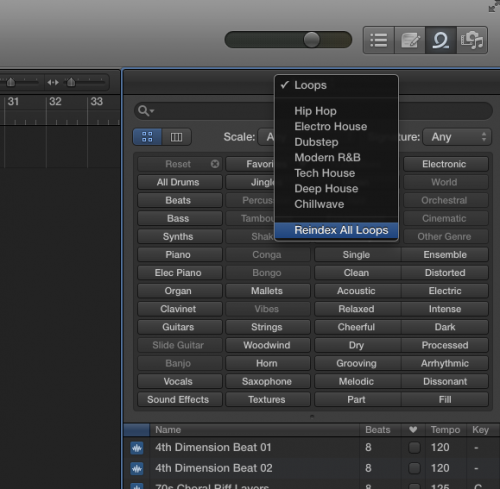Click the Vocals button
Image resolution: width=500 pixels, height=489 pixels.
pyautogui.click(x=180, y=381)
